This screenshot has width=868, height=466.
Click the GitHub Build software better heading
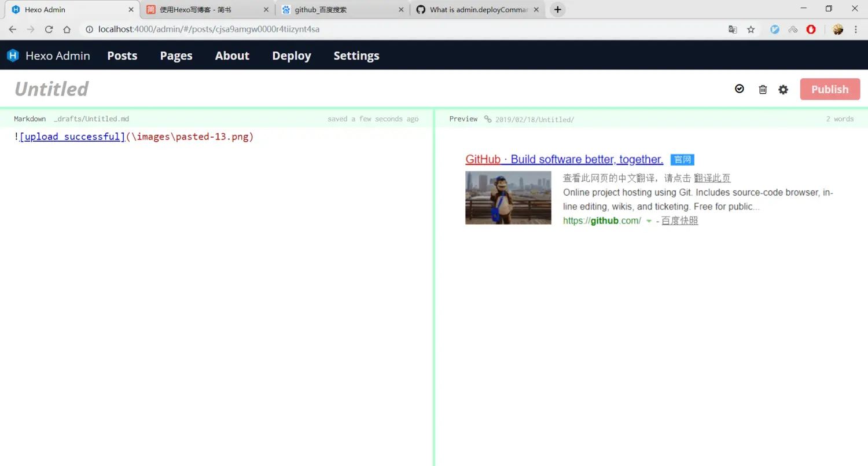564,159
